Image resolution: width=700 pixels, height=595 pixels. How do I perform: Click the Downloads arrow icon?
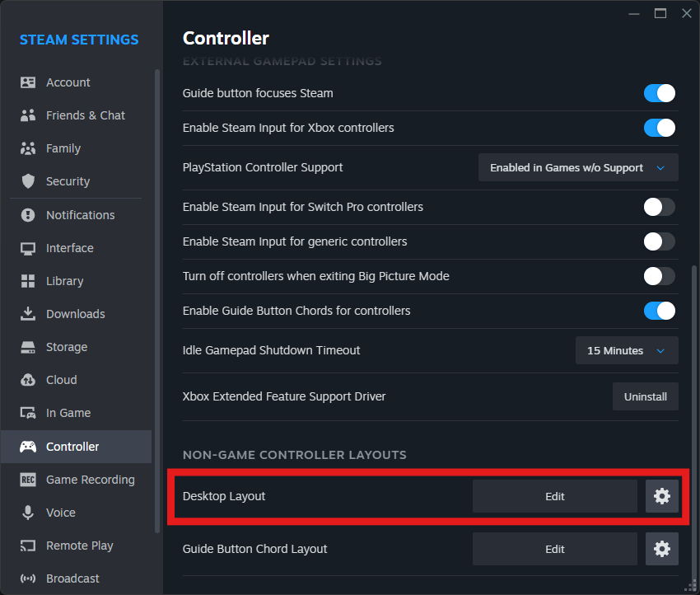[x=28, y=314]
